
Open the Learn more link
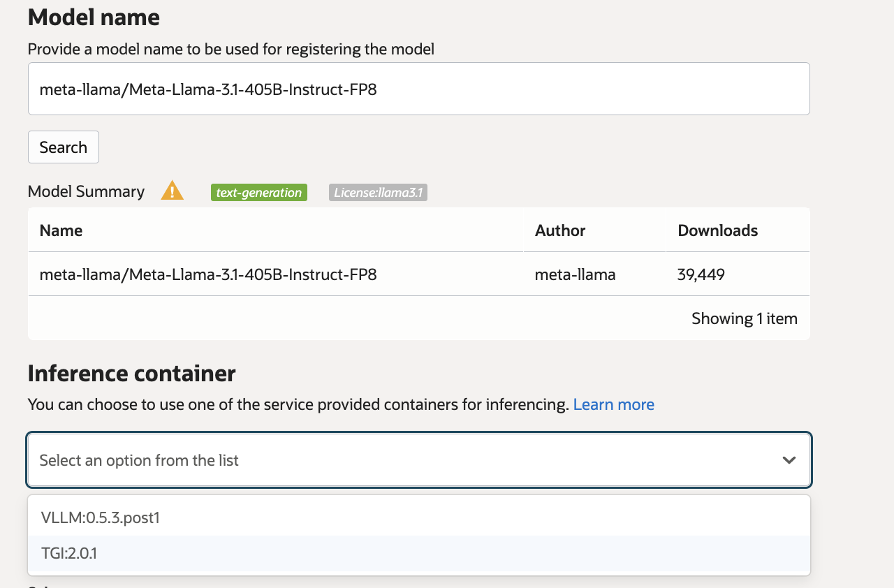pos(613,404)
